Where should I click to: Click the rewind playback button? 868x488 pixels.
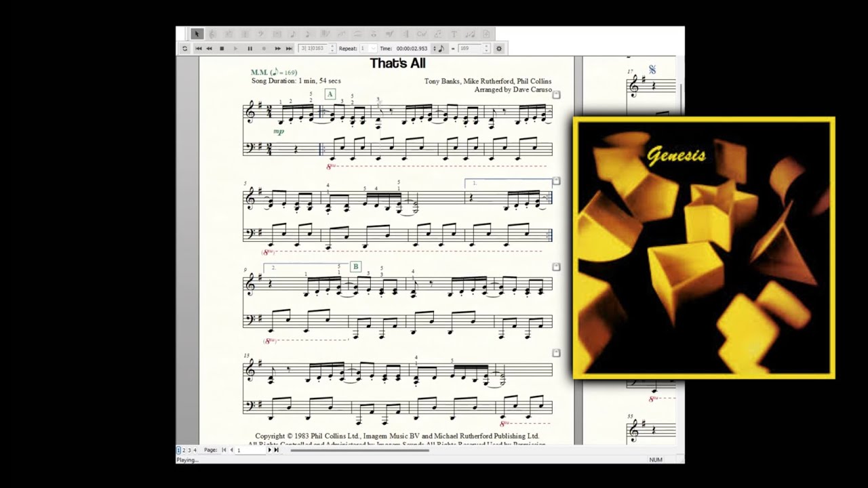coord(209,48)
